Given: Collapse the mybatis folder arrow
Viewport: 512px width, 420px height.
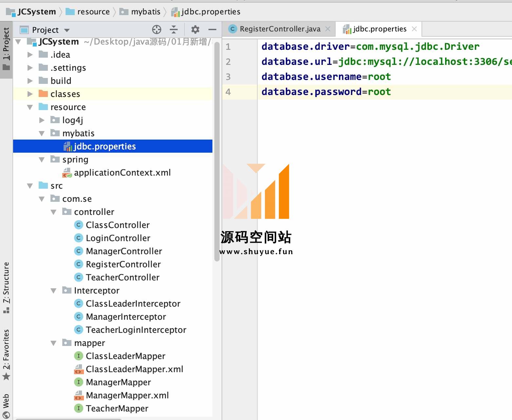Looking at the screenshot, I should [42, 133].
